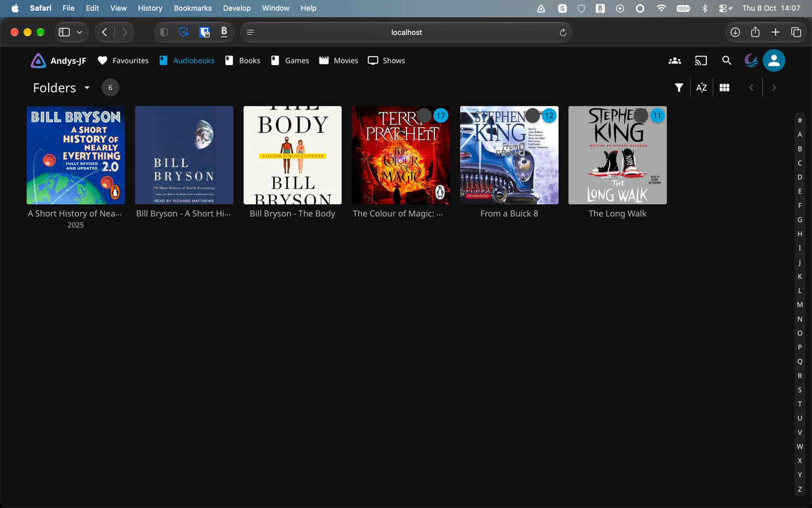This screenshot has width=812, height=508.
Task: Click the Bitwarden extension toolbar icon
Action: click(205, 33)
